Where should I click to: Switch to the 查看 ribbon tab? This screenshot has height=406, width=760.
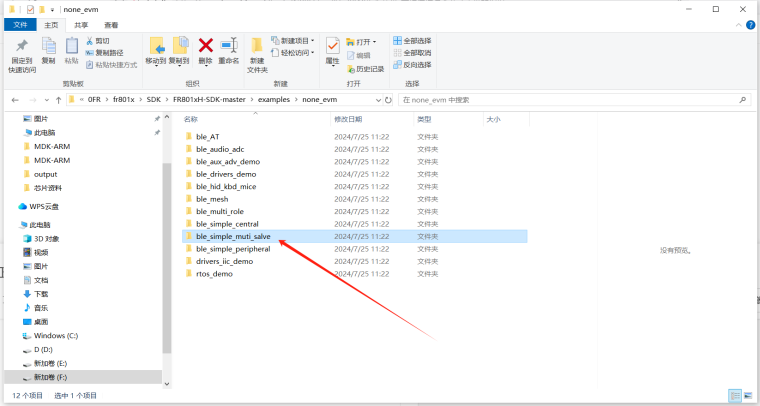(x=111, y=24)
